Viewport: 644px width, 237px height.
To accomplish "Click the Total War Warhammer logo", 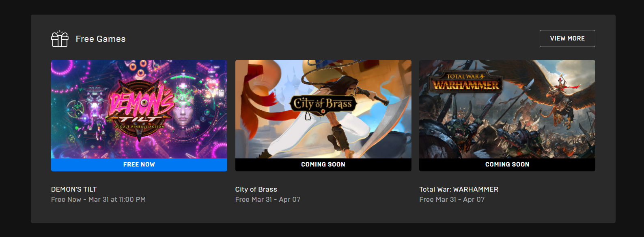I will 466,81.
